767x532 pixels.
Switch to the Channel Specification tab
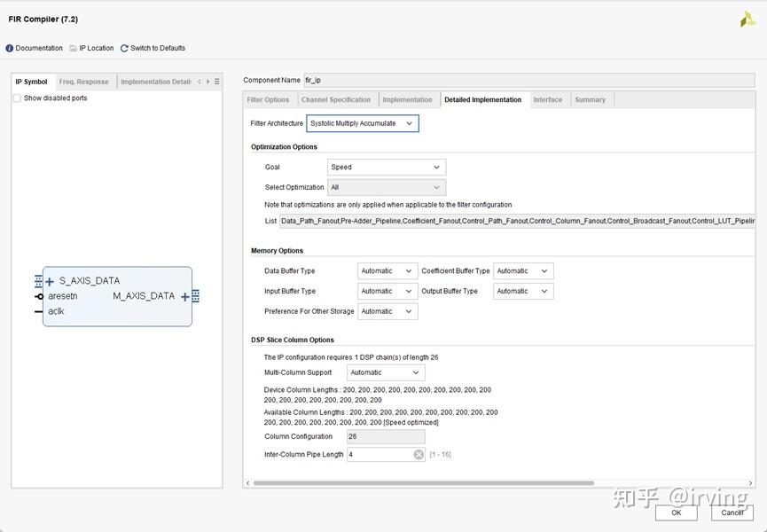335,99
